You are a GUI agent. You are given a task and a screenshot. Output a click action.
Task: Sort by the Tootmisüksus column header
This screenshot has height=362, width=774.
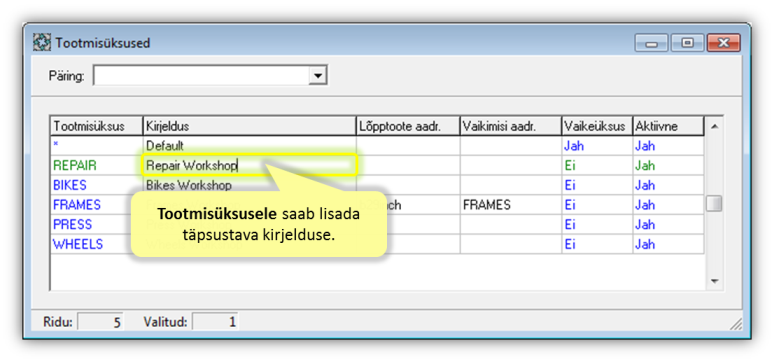97,126
